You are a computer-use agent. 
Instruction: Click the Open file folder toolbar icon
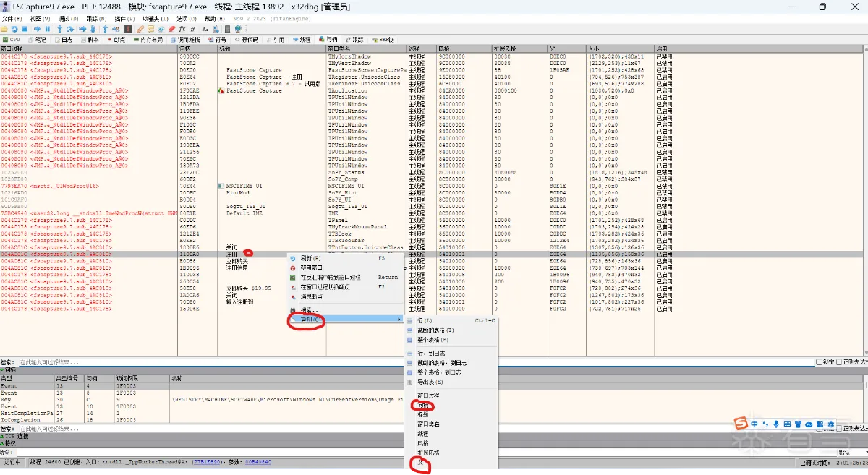pyautogui.click(x=4, y=29)
